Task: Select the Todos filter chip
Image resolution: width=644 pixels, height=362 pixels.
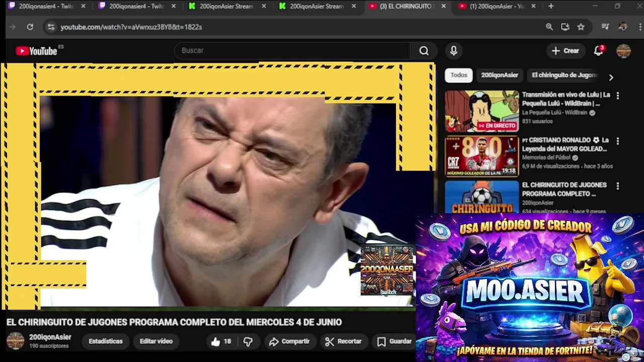Action: click(459, 75)
